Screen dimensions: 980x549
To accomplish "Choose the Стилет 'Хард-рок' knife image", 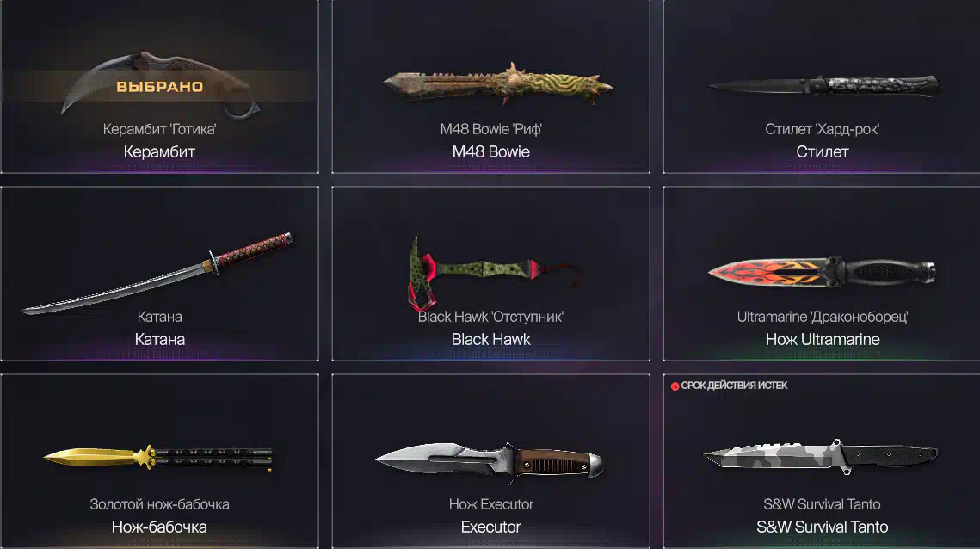I will coord(823,86).
